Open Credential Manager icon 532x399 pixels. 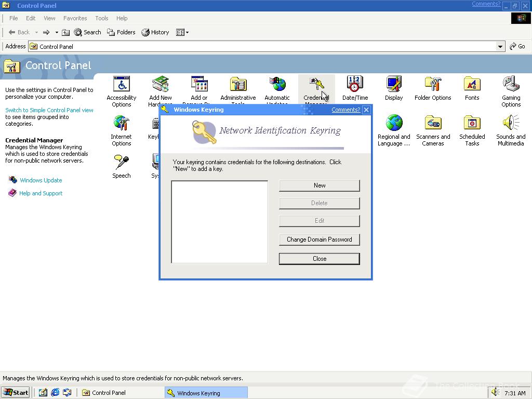click(x=316, y=89)
